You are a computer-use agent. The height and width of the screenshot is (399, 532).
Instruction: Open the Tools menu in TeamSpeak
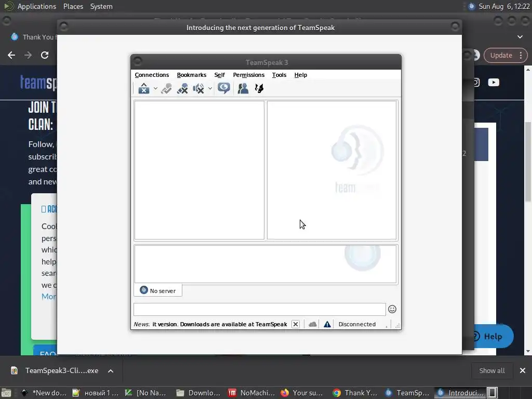point(279,75)
